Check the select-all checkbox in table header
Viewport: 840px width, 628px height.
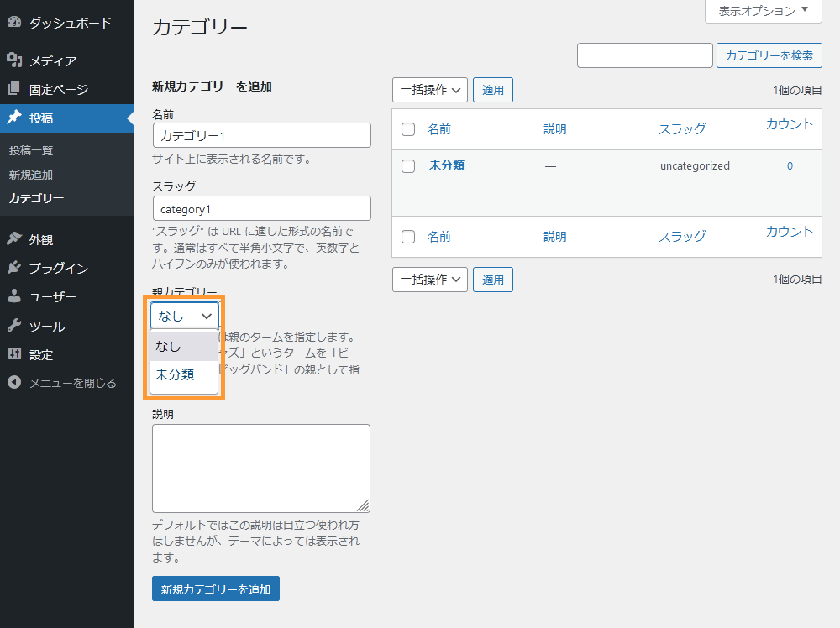[408, 128]
